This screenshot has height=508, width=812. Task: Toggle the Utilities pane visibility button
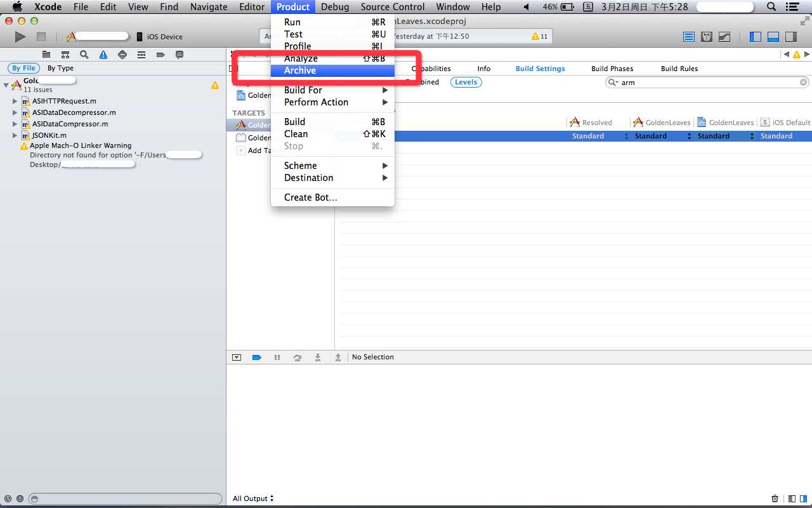pos(791,37)
